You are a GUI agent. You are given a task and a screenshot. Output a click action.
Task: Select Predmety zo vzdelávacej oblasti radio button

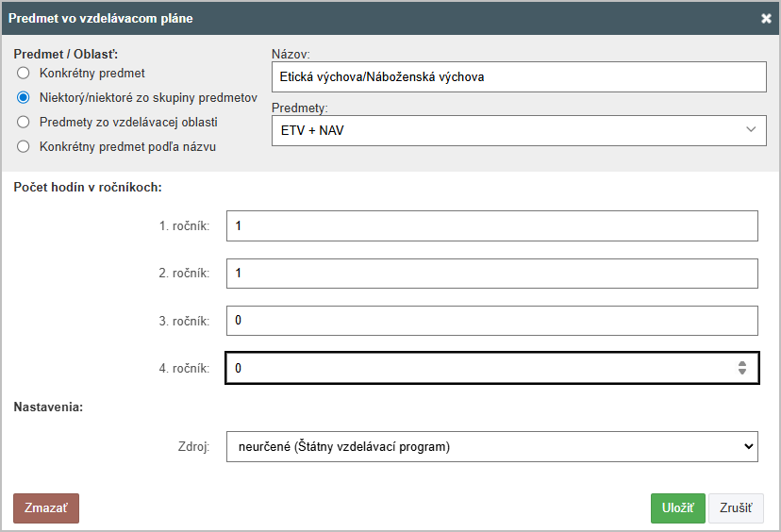23,122
